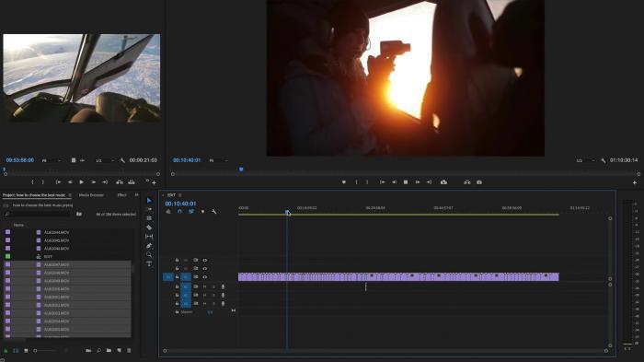Open Source monitor Fit zoom dropdown
This screenshot has height=362, width=644.
(x=52, y=160)
